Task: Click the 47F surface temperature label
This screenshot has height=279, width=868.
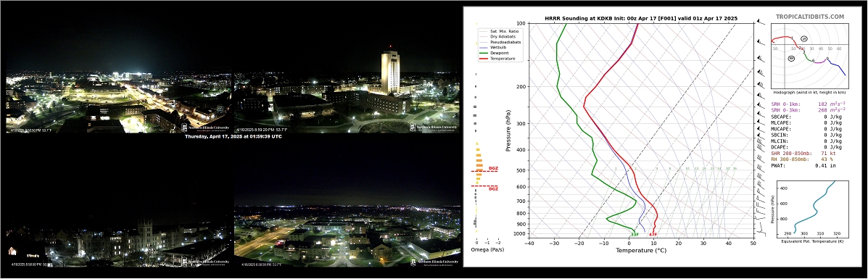Action: [x=653, y=235]
